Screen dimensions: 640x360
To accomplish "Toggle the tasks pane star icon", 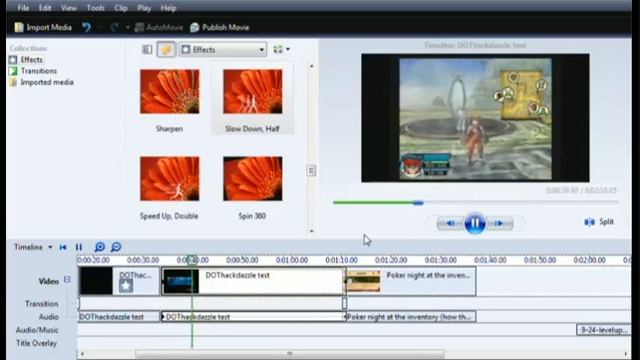I will click(x=166, y=49).
